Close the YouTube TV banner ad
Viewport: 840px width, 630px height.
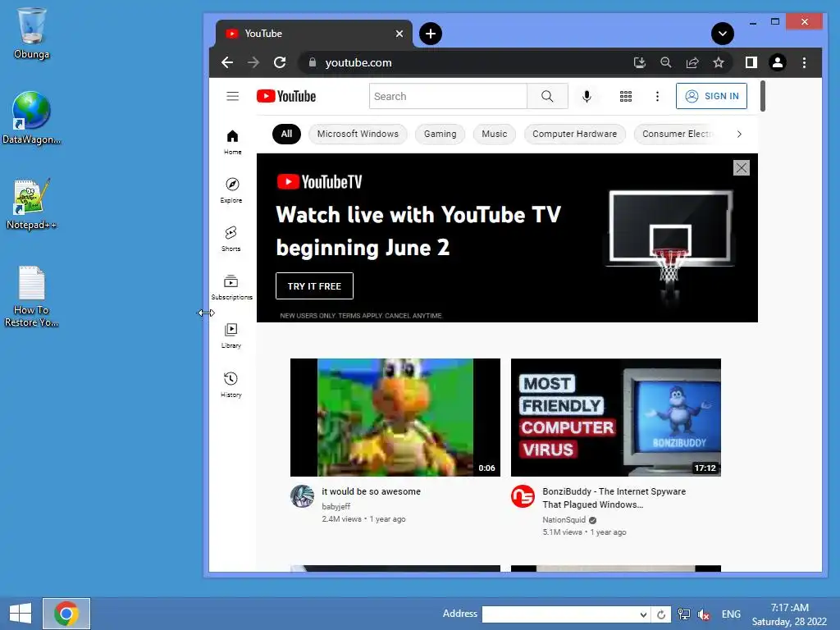[x=742, y=168]
